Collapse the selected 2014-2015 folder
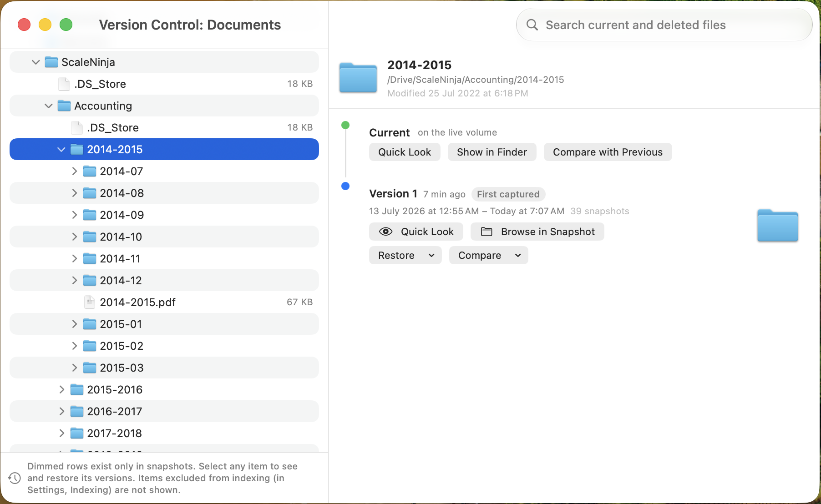This screenshot has width=821, height=504. (x=61, y=149)
